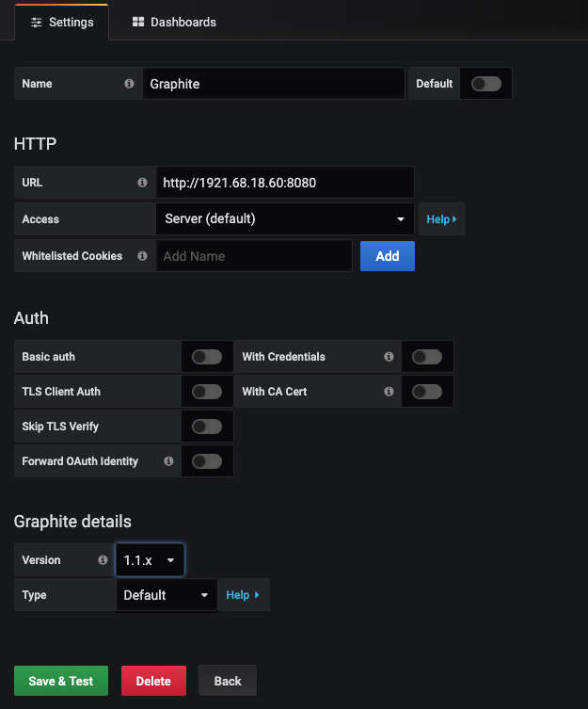Open the Type dropdown showing Default
This screenshot has height=709, width=588.
167,595
